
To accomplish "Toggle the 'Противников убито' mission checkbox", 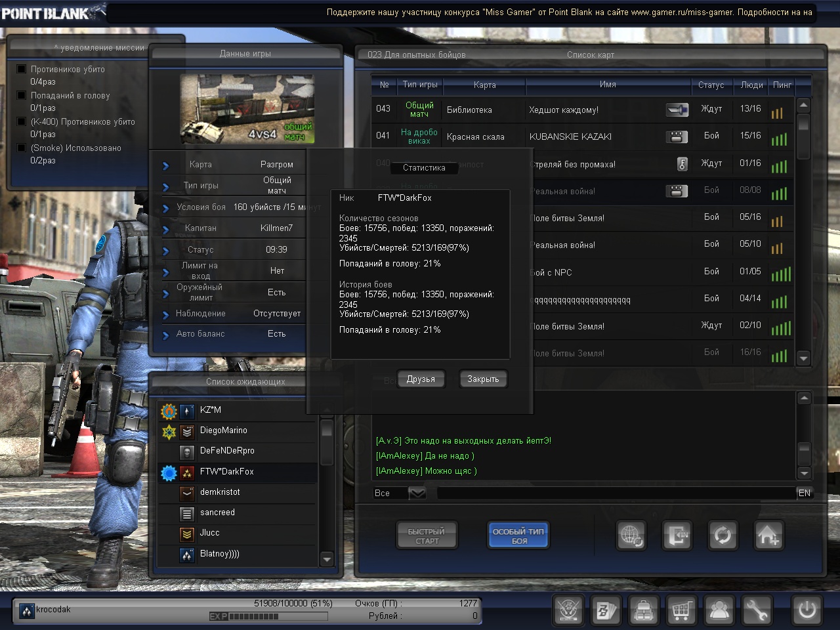I will (x=22, y=69).
